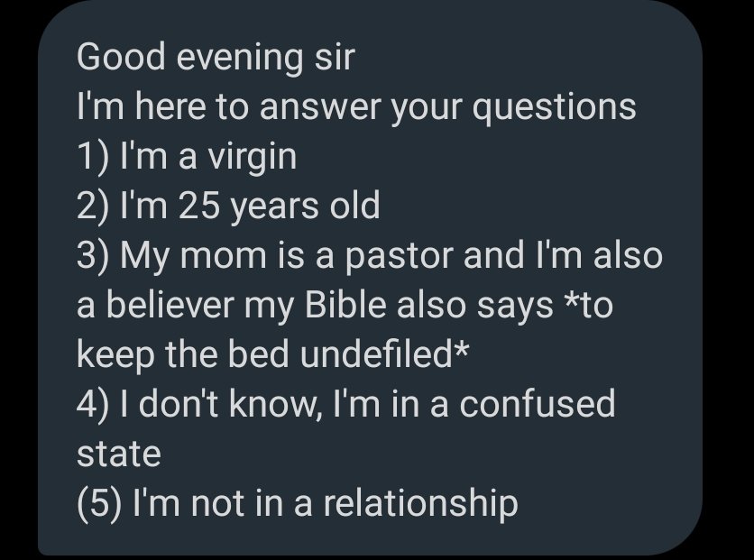Click the word "state" on its own line

tap(119, 453)
